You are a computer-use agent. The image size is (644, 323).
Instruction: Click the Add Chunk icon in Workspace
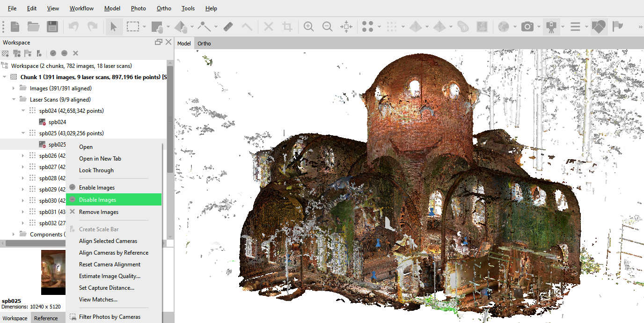click(x=6, y=53)
